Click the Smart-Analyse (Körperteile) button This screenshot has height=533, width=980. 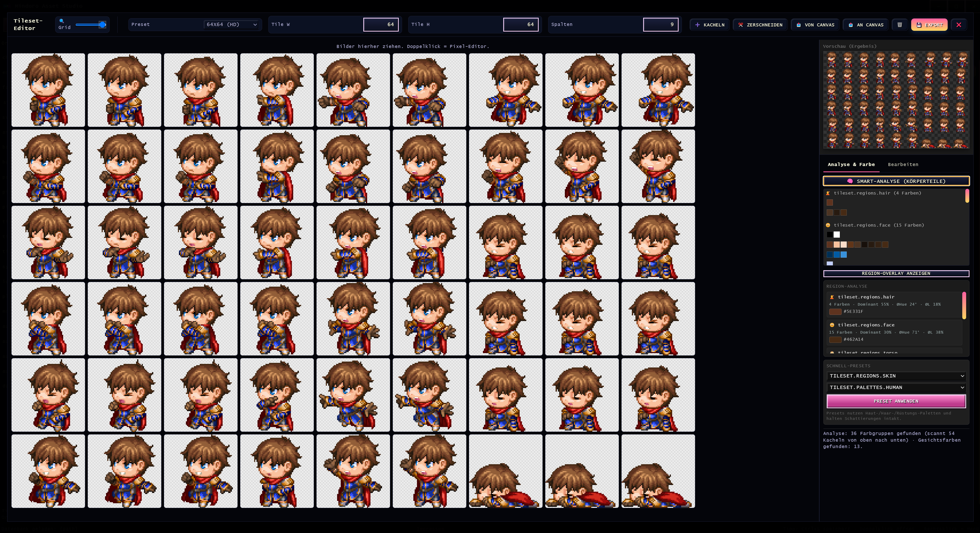tap(896, 181)
